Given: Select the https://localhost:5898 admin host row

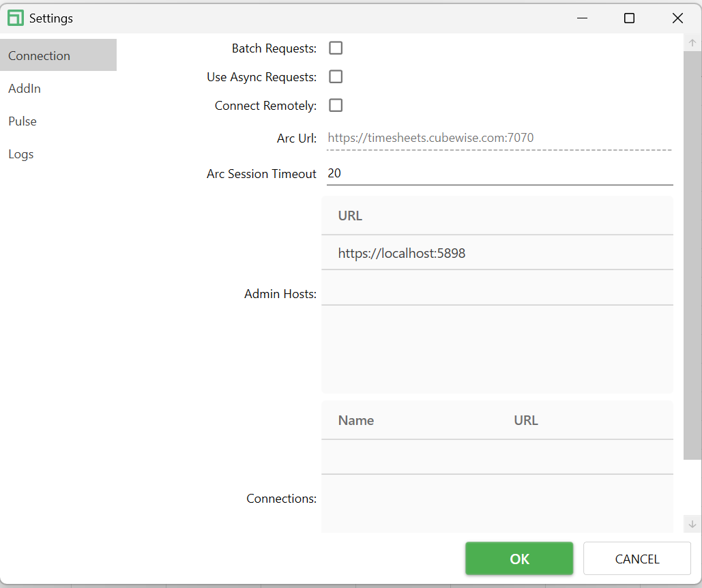Looking at the screenshot, I should (497, 253).
